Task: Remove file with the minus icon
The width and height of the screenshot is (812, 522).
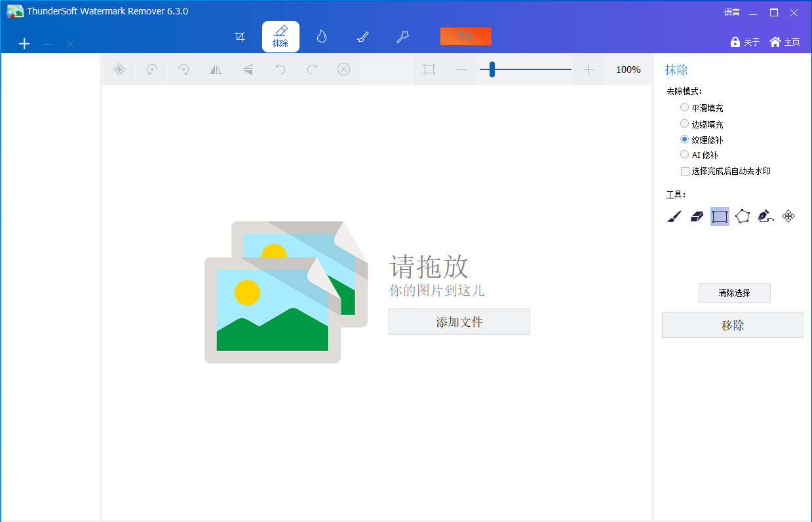Action: (x=48, y=44)
